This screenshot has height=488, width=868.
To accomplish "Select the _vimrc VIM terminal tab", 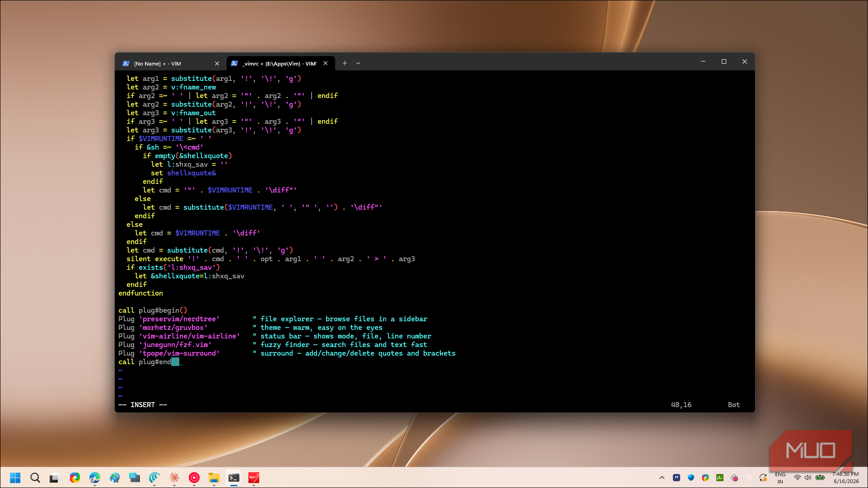I will tap(280, 63).
